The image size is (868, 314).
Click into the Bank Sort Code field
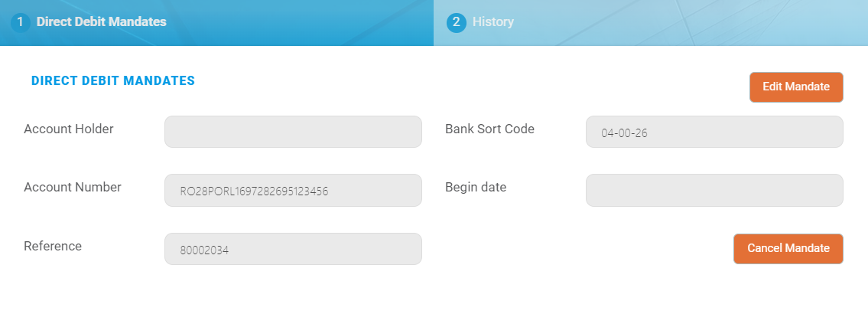[x=714, y=132]
